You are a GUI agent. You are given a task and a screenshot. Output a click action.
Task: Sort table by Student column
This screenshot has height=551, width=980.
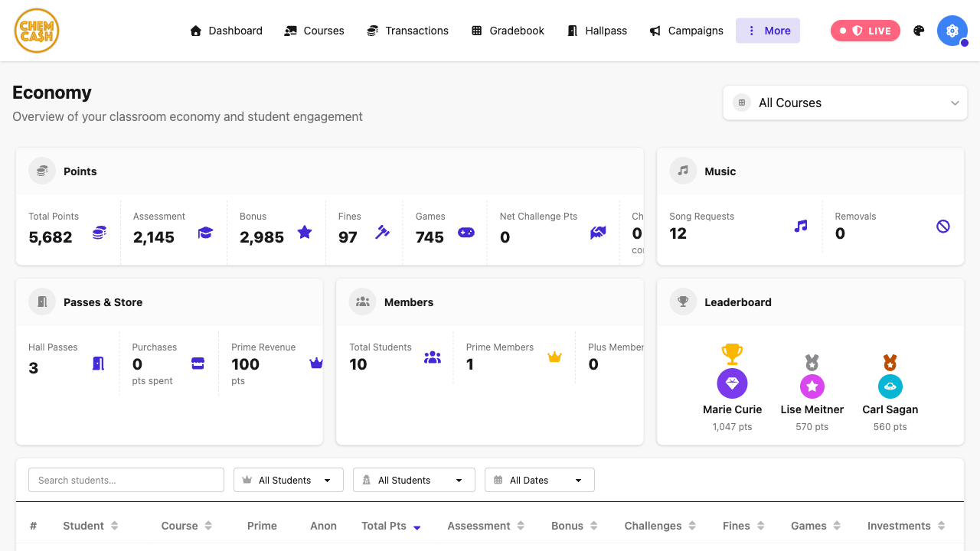pyautogui.click(x=90, y=526)
